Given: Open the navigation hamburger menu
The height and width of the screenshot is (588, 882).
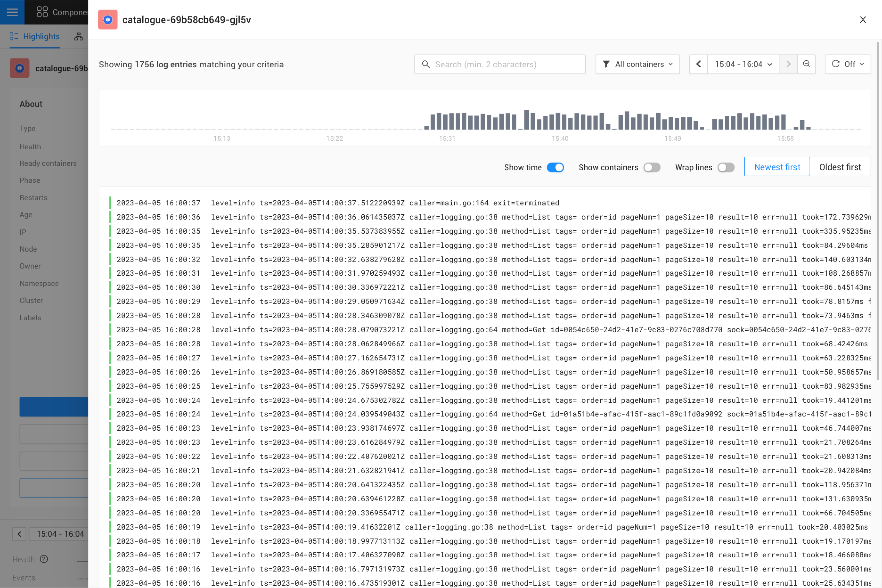Looking at the screenshot, I should [x=12, y=12].
